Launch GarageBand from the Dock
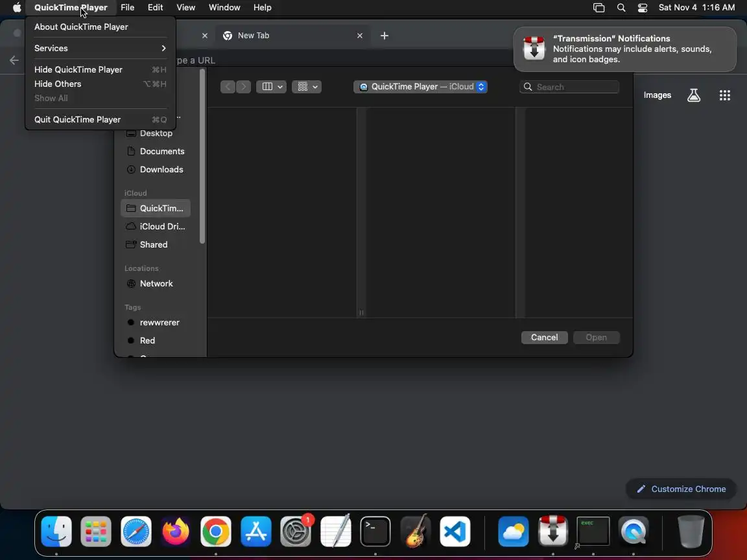 [x=416, y=531]
